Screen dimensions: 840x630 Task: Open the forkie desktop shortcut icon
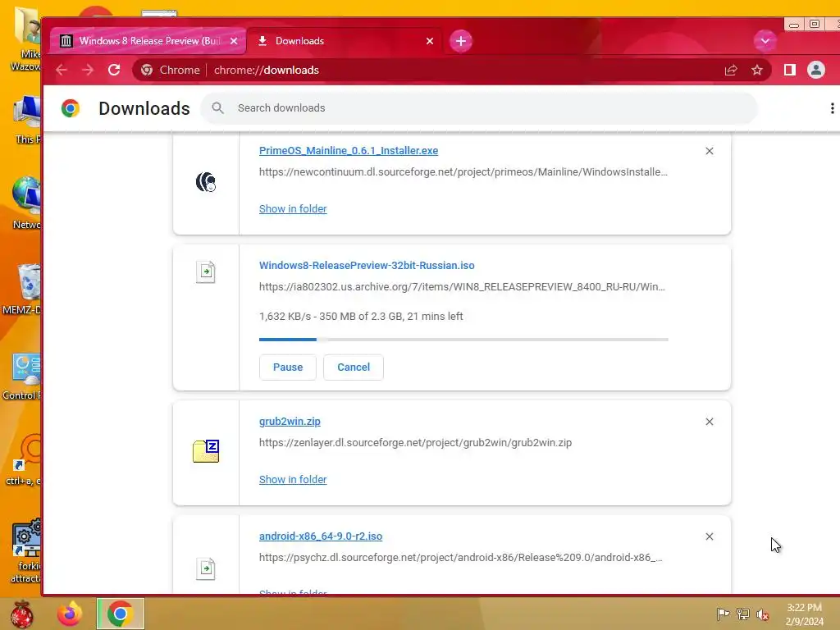(27, 537)
